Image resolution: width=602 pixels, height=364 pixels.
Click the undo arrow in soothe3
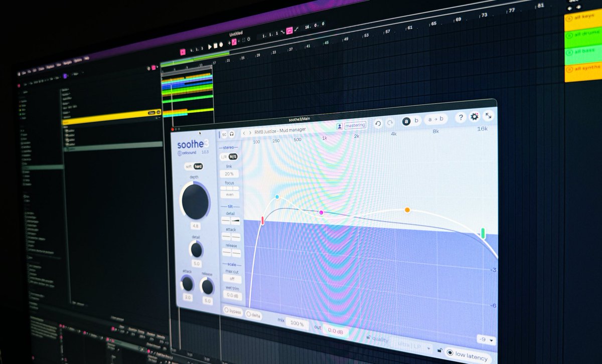click(x=378, y=123)
